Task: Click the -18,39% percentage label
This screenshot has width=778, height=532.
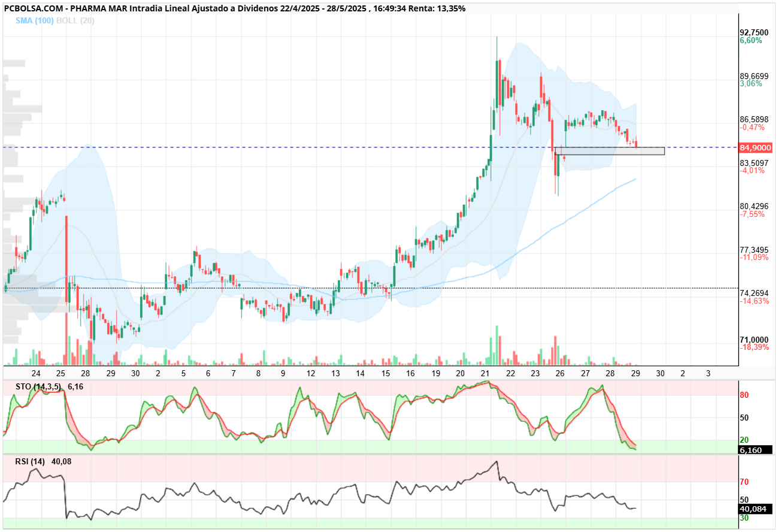Action: (754, 347)
